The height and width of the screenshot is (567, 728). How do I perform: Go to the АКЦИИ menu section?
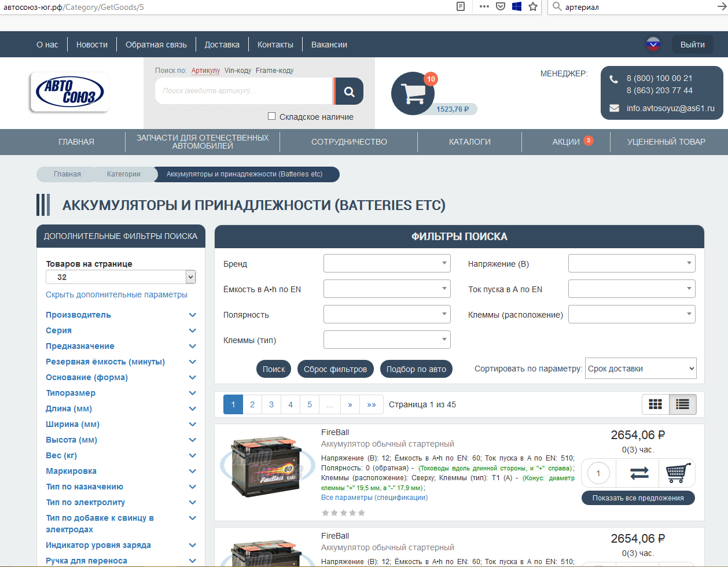point(565,142)
